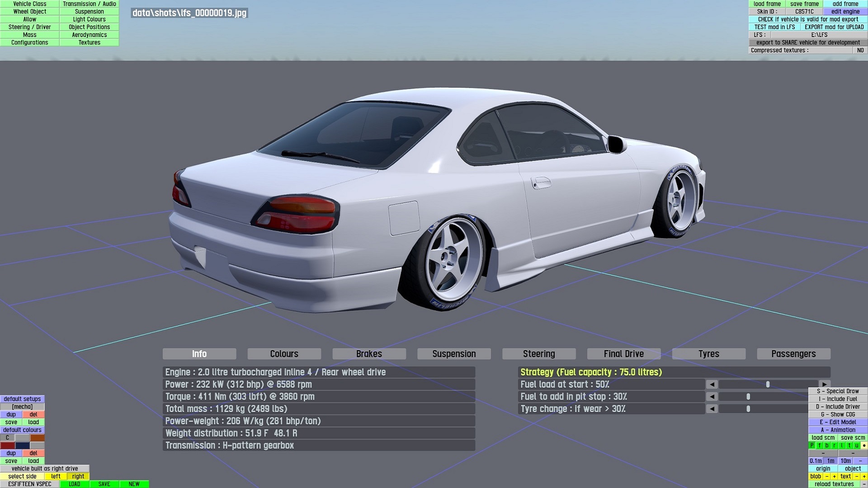Click the left arrow for Fuel load at start
Screen dimensions: 868x488
[x=712, y=385]
